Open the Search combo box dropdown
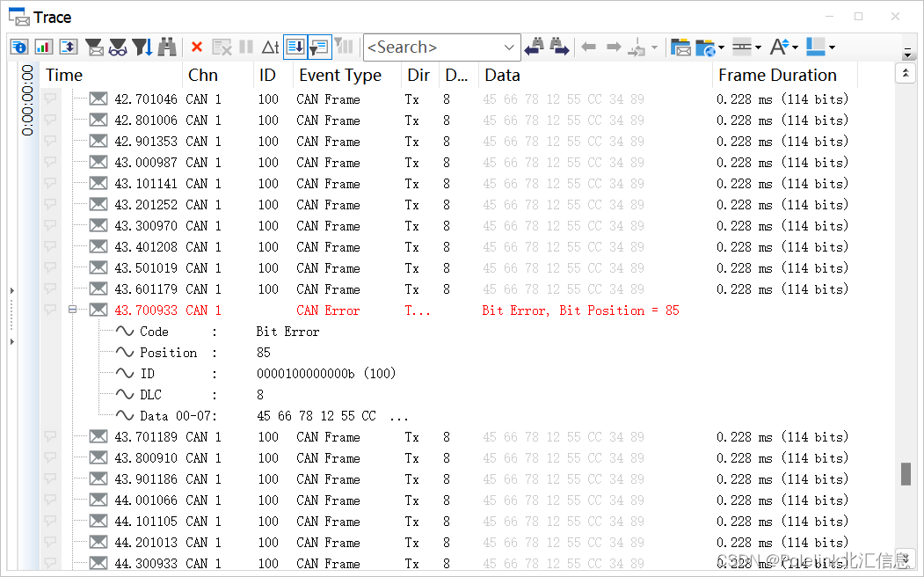The height and width of the screenshot is (577, 924). 509,47
